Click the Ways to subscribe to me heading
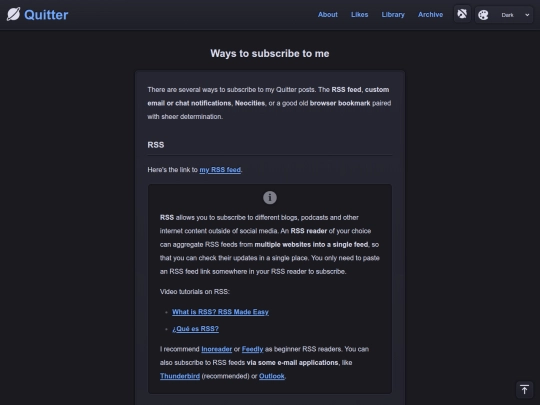 point(270,53)
